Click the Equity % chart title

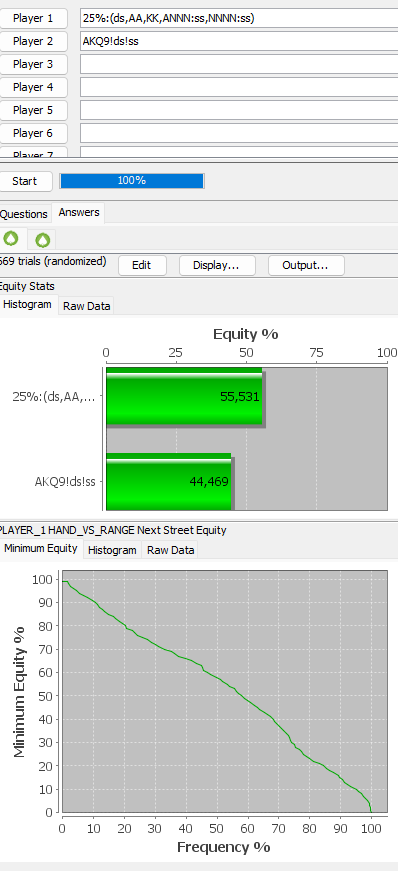[246, 334]
